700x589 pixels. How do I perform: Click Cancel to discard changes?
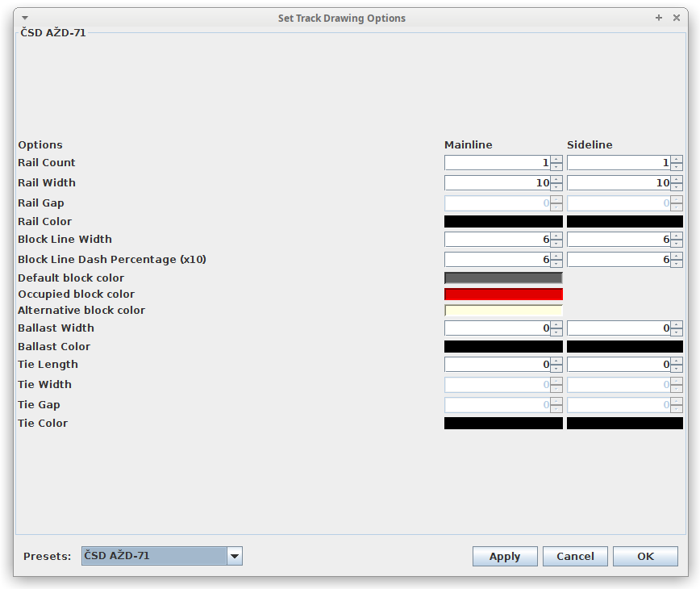pos(575,556)
